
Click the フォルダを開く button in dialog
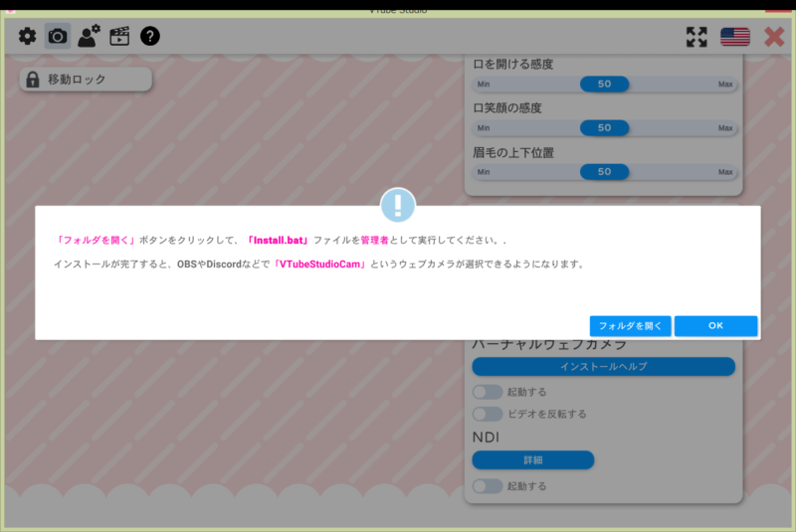(x=630, y=325)
